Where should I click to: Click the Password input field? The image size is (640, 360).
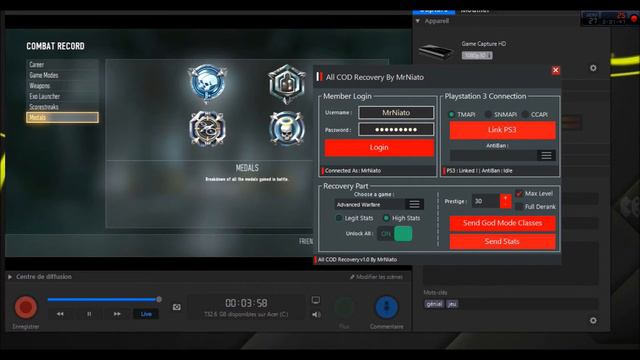coord(396,130)
